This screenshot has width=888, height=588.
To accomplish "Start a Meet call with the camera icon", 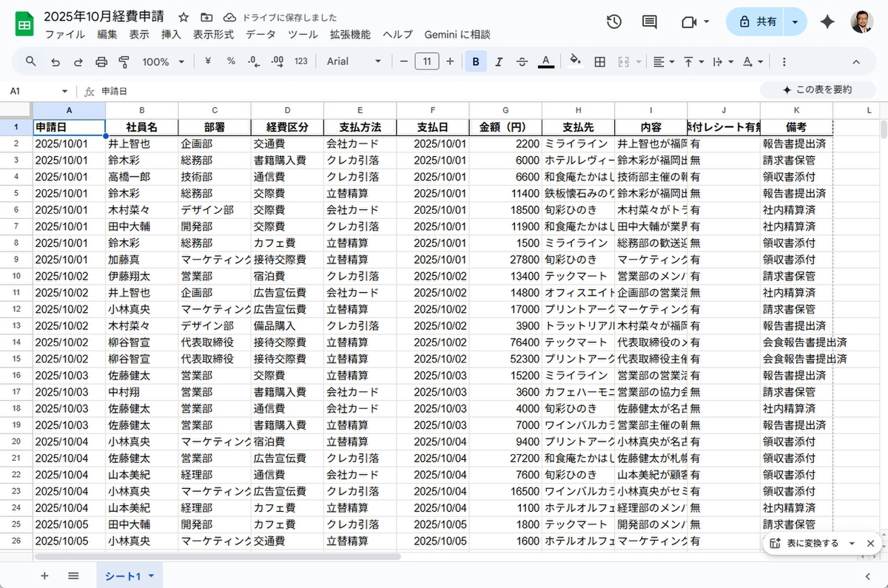I will click(689, 22).
